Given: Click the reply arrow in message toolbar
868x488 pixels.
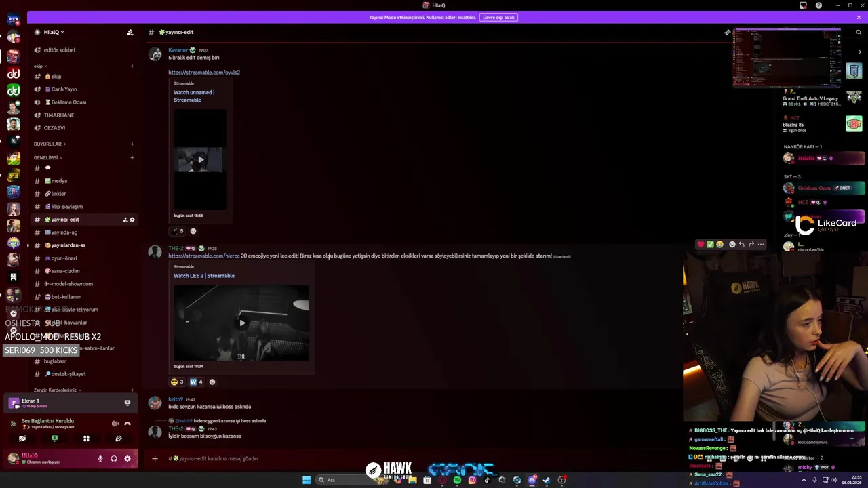Looking at the screenshot, I should pyautogui.click(x=741, y=244).
